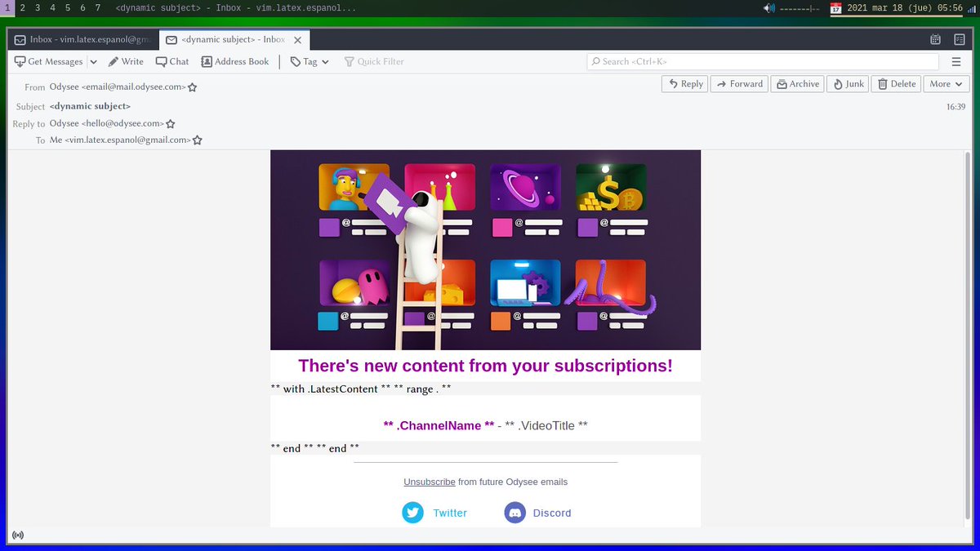Star the reply-to hello@odysee.com contact
This screenshot has width=980, height=551.
point(171,124)
